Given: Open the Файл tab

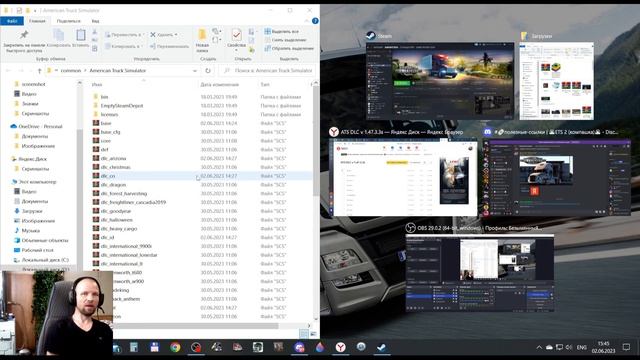Looking at the screenshot, I should point(12,21).
